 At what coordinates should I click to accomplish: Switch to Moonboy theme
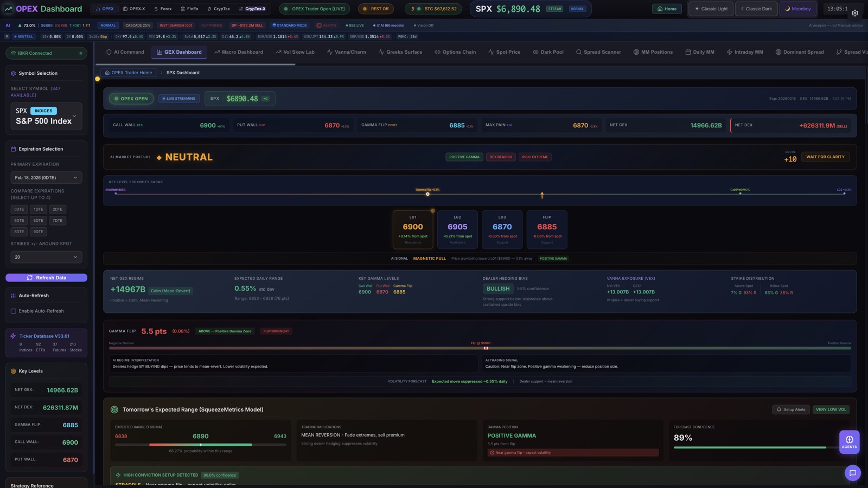click(x=798, y=9)
